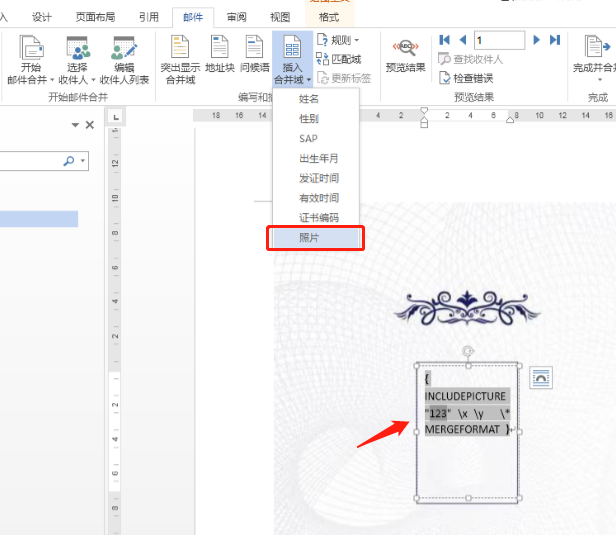This screenshot has height=535, width=616.
Task: Expand 开始邮件合并 dropdown arrow
Action: point(52,80)
